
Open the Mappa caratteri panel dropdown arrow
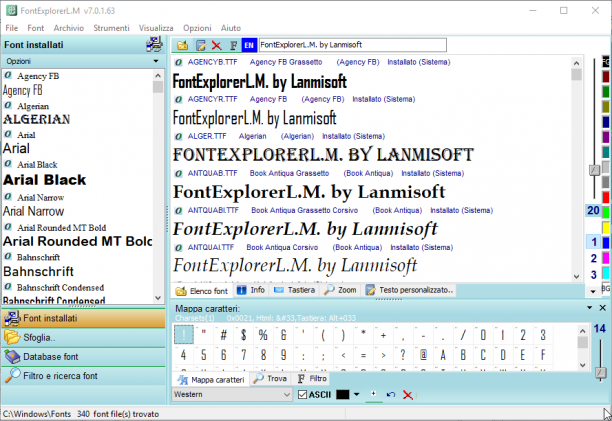tap(589, 308)
